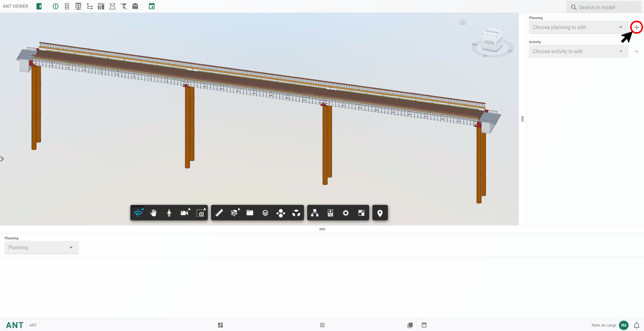Open viewer settings gear

(x=345, y=213)
